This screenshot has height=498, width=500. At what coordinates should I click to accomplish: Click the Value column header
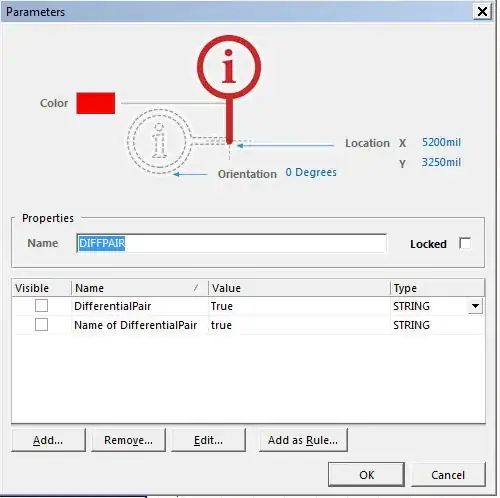coord(299,288)
